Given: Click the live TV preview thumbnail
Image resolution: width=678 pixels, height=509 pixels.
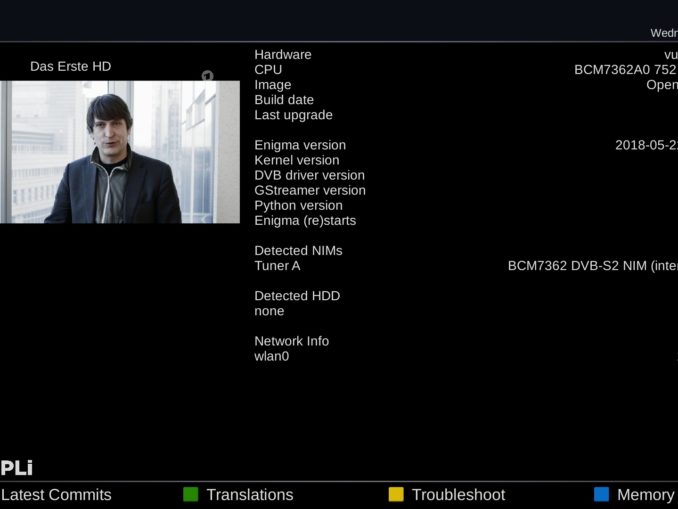Looking at the screenshot, I should [120, 152].
